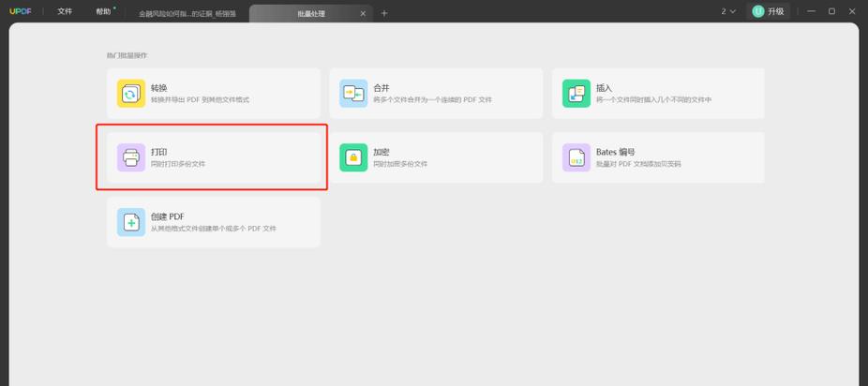Select the 创建 PDF card title
868x386 pixels.
tap(167, 216)
